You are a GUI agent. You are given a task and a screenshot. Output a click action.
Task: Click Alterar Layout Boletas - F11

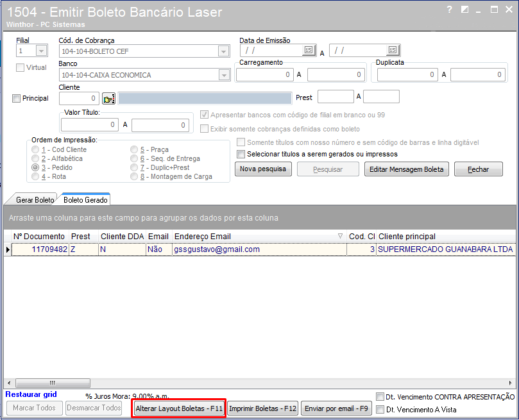179,408
